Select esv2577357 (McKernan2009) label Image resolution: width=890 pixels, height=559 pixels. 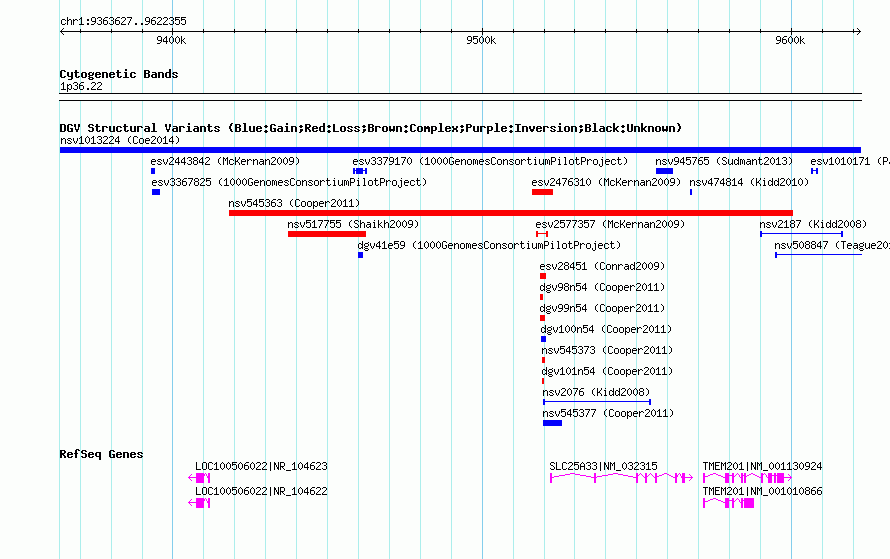coord(610,224)
